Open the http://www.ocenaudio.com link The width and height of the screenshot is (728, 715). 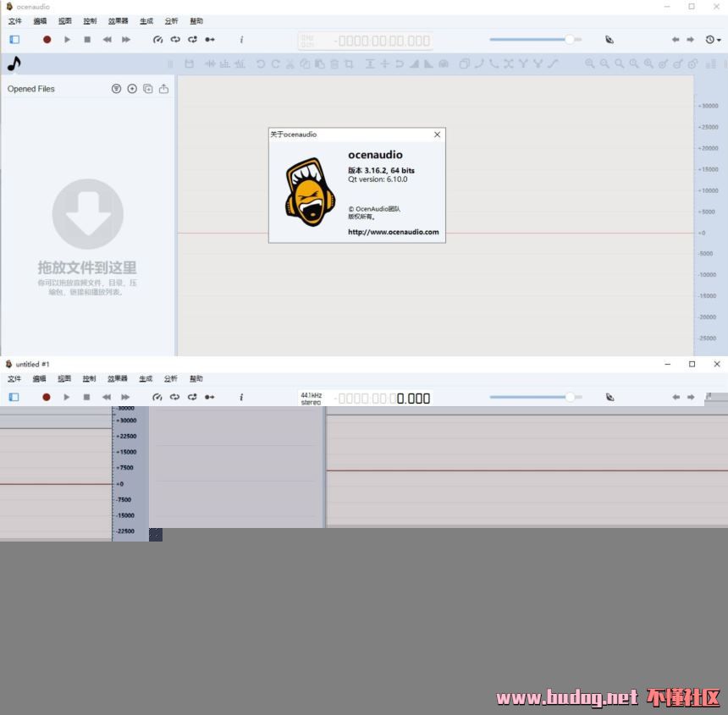393,232
